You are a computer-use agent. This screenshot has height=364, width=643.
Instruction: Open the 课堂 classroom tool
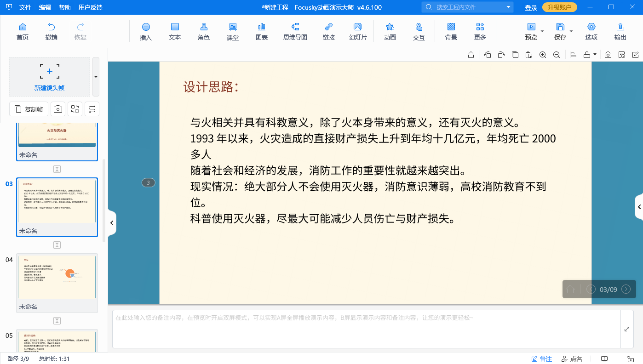(233, 31)
